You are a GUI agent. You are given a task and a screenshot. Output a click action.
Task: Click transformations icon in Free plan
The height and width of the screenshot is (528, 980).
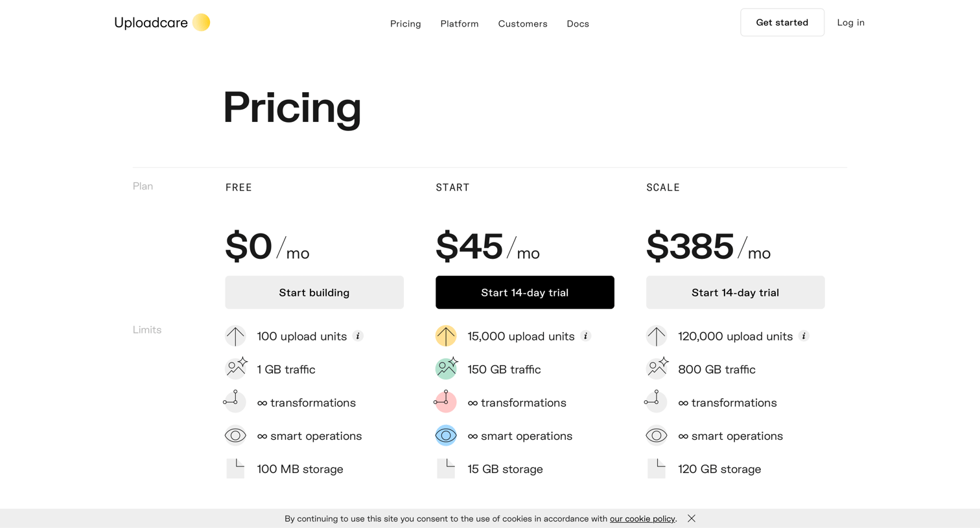235,402
